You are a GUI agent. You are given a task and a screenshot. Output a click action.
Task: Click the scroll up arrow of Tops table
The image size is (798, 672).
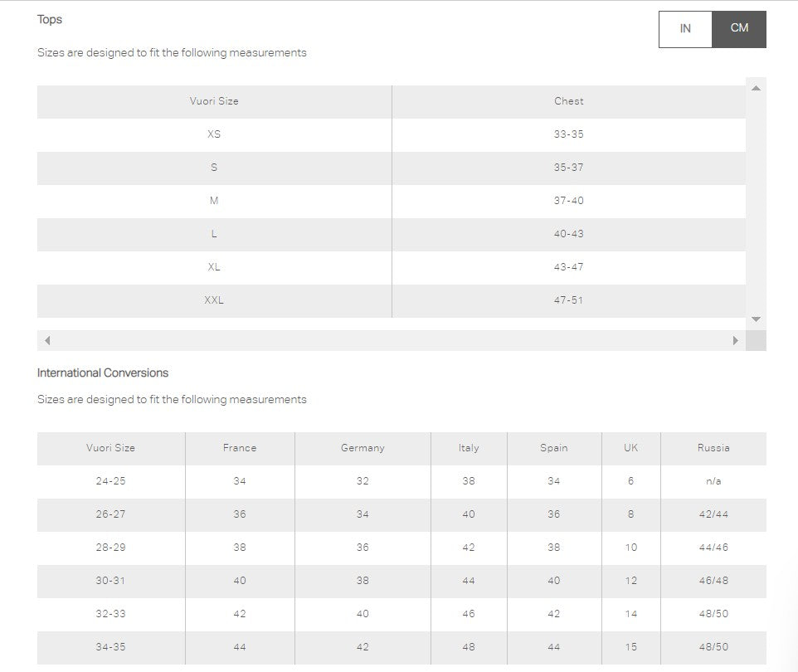[756, 88]
